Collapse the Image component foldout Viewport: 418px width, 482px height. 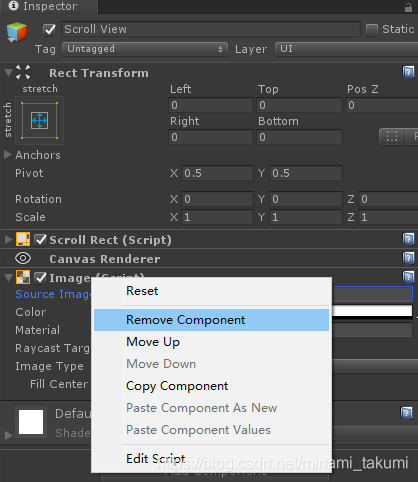8,278
